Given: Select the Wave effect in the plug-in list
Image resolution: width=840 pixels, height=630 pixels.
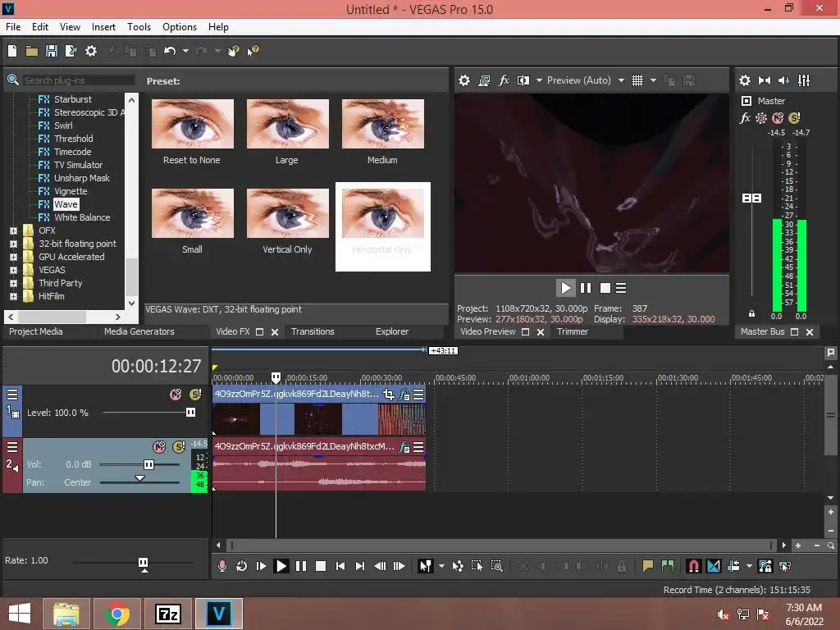Looking at the screenshot, I should tap(66, 204).
